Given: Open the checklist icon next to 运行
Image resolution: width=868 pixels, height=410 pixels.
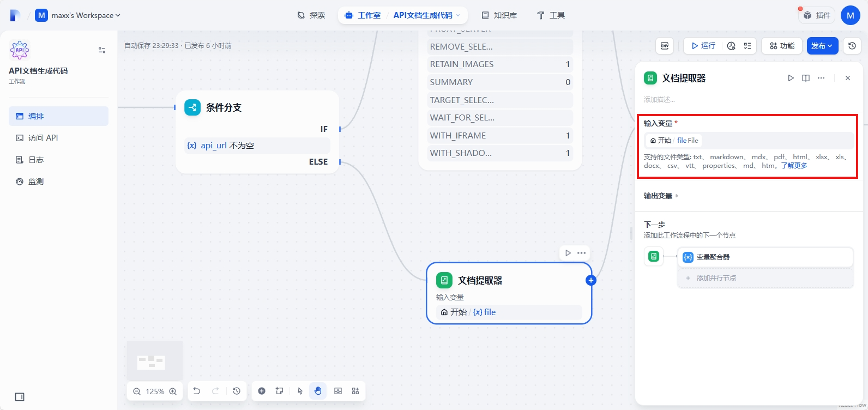Looking at the screenshot, I should (x=748, y=46).
